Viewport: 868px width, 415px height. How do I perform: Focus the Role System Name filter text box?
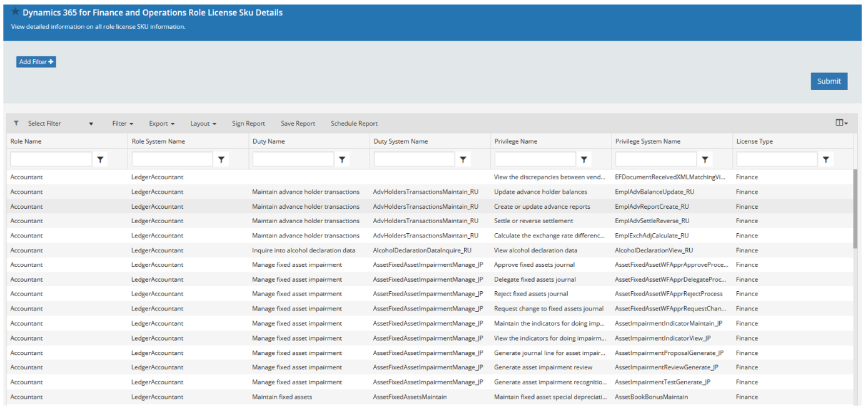tap(172, 160)
